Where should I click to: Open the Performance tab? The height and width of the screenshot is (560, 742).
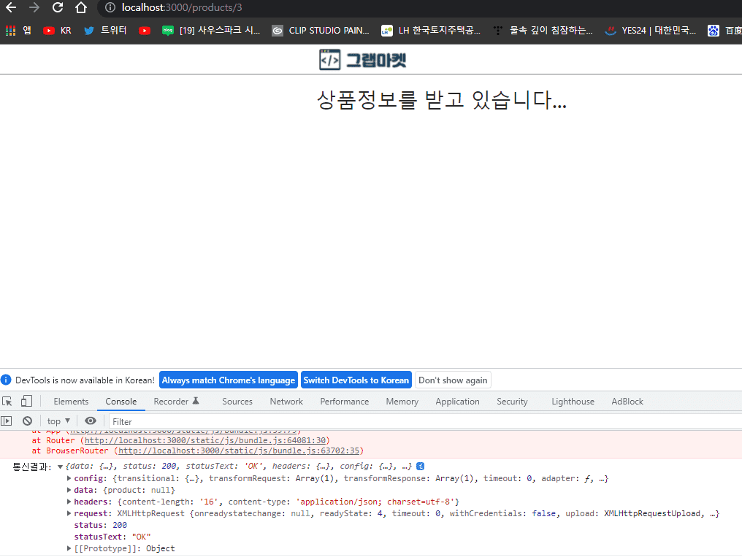345,402
